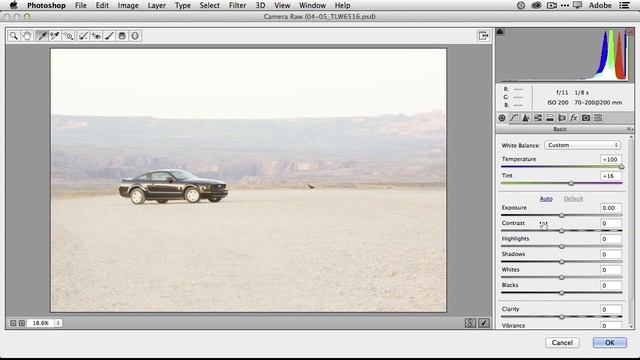
Task: Open the Camera Calibration panel icon
Action: [x=586, y=118]
